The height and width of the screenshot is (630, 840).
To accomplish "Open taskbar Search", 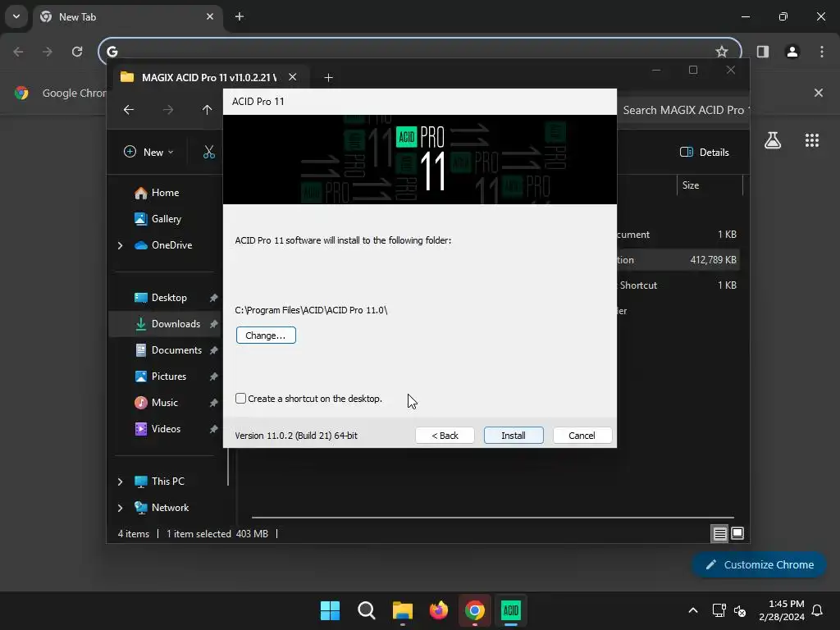I will coord(367,610).
